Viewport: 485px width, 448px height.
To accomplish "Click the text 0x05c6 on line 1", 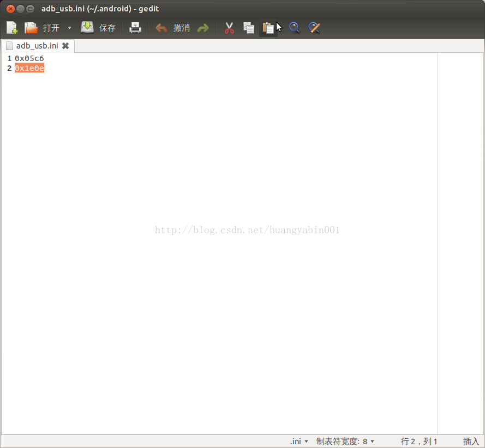I will coord(29,58).
